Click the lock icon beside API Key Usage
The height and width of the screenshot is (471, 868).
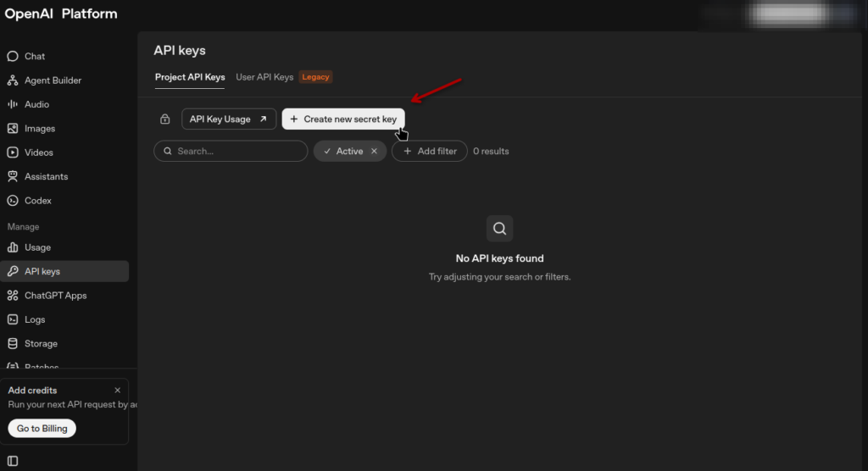(165, 119)
